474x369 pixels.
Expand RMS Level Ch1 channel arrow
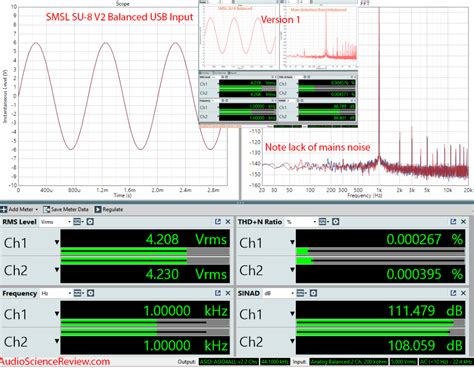point(57,242)
